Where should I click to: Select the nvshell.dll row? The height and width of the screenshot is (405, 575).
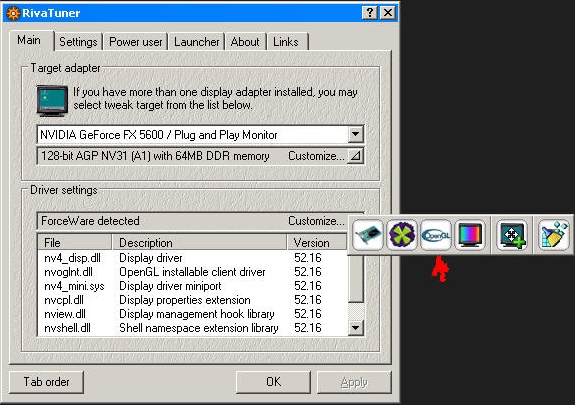pyautogui.click(x=193, y=328)
